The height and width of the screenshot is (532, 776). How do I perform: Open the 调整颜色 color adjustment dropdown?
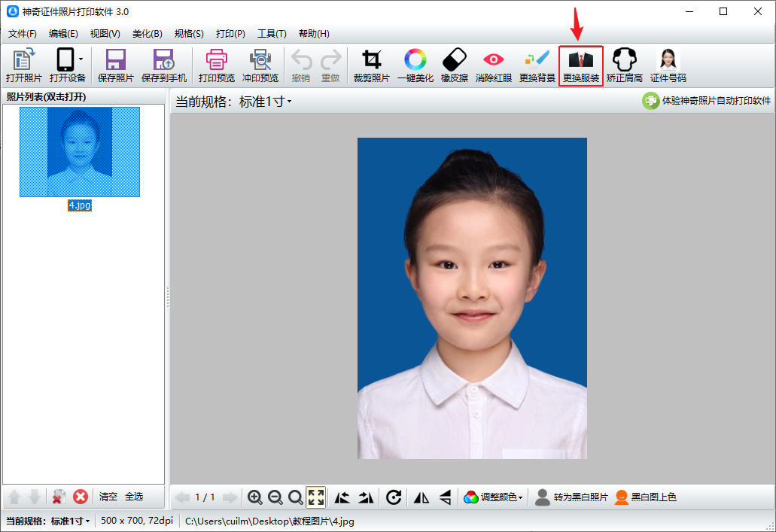pyautogui.click(x=493, y=497)
